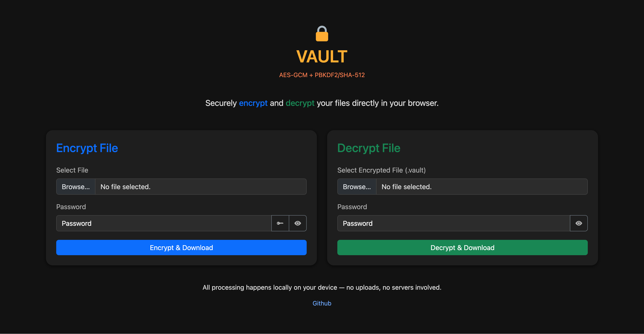Open the Github link in the footer

click(x=322, y=303)
